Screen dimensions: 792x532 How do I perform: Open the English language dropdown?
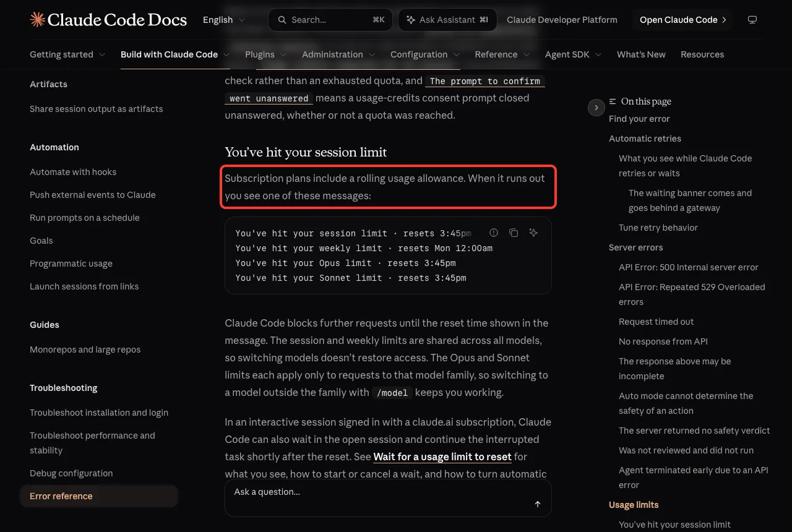pyautogui.click(x=224, y=20)
